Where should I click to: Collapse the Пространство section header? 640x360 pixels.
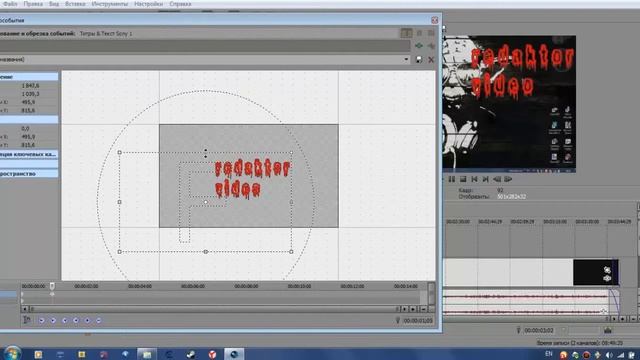click(29, 174)
